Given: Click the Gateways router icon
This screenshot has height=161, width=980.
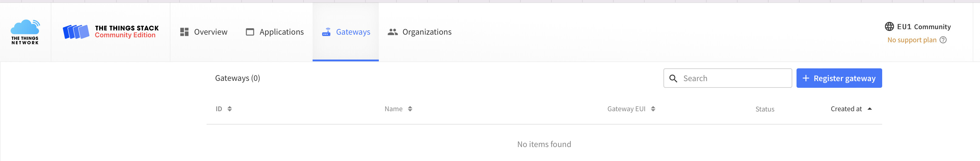Looking at the screenshot, I should click(x=326, y=32).
